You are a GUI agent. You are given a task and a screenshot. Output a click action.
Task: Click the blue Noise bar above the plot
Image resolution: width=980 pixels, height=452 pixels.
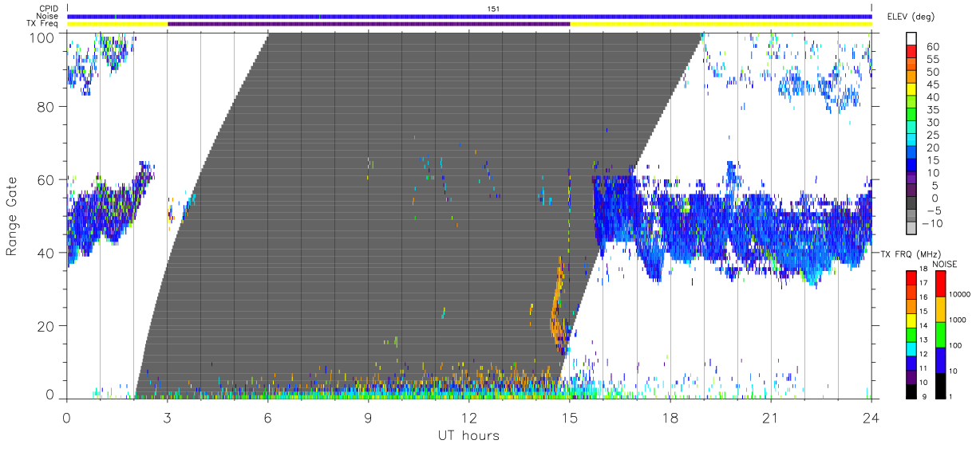[x=469, y=16]
